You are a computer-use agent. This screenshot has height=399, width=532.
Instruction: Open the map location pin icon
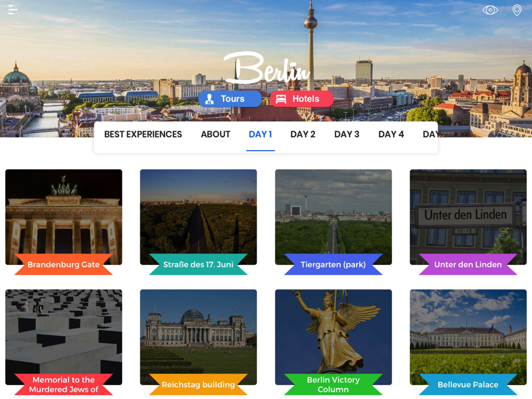[517, 10]
